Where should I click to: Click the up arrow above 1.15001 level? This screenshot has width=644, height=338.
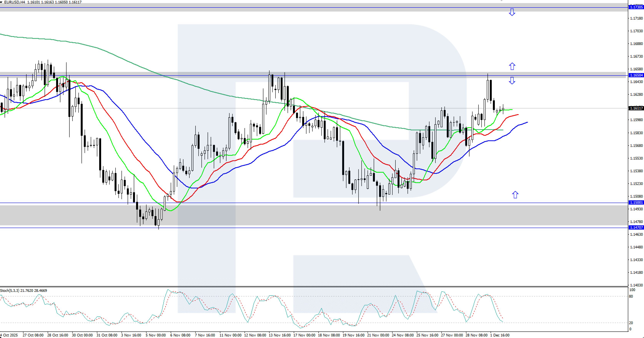click(515, 195)
